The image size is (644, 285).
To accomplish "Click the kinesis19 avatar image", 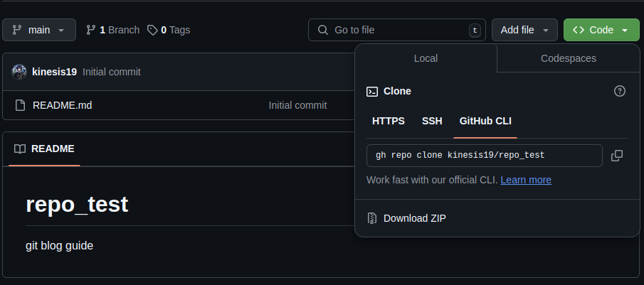I will click(x=19, y=72).
